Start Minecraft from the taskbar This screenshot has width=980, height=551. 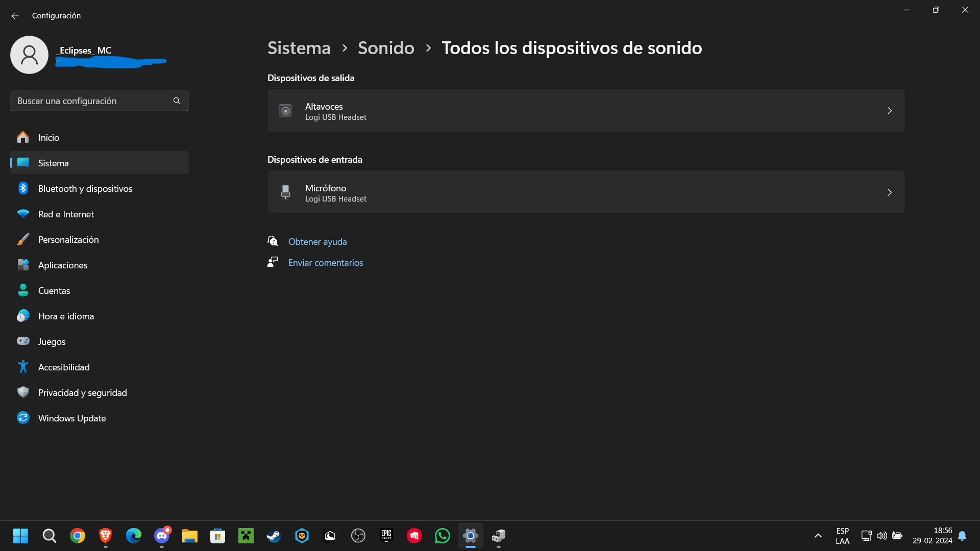pyautogui.click(x=246, y=536)
